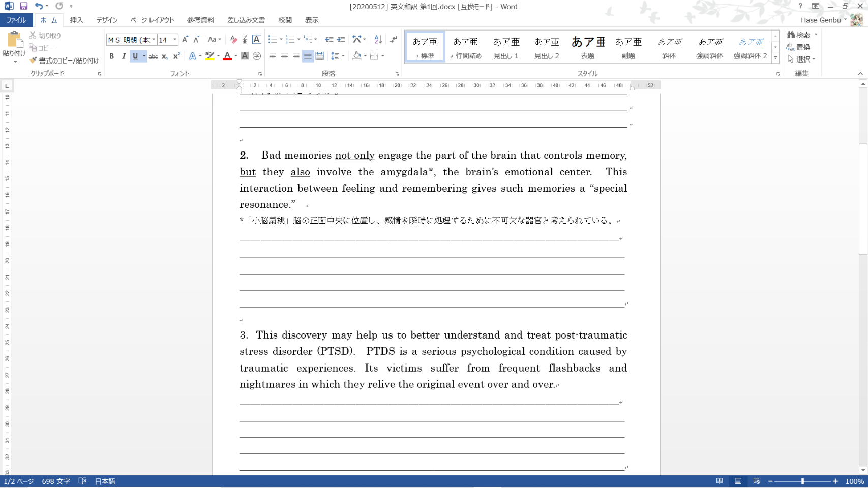Screen dimensions: 868x488
Task: Switch to the Page Layout (ページ レイアウト) tab
Action: tap(152, 20)
